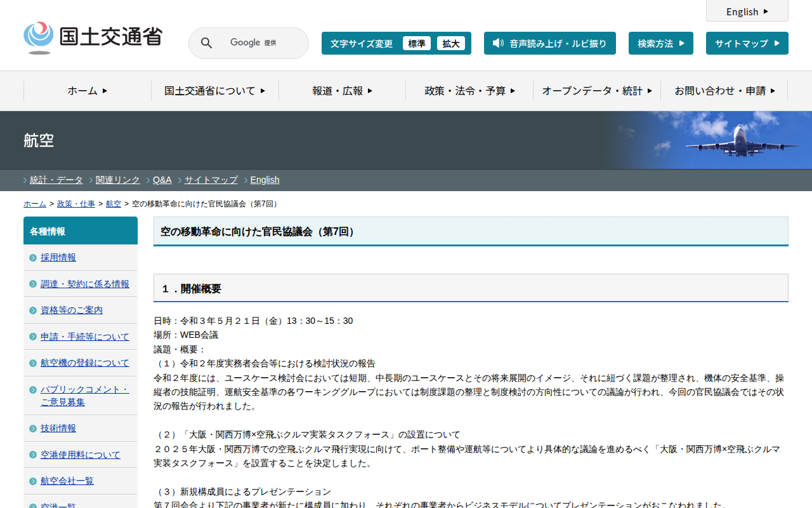Open the ホーム navigation item
Viewport: 812px width, 508px height.
click(x=88, y=91)
